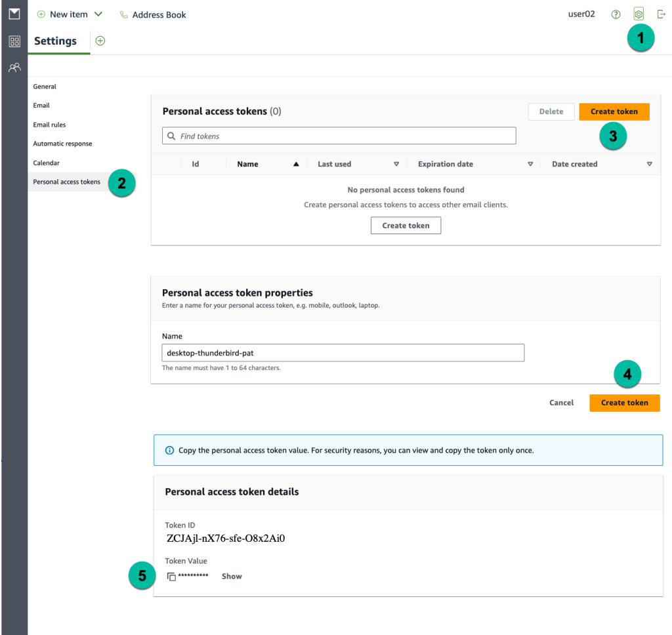This screenshot has width=672, height=635.
Task: Sign out using the logout icon
Action: (661, 13)
